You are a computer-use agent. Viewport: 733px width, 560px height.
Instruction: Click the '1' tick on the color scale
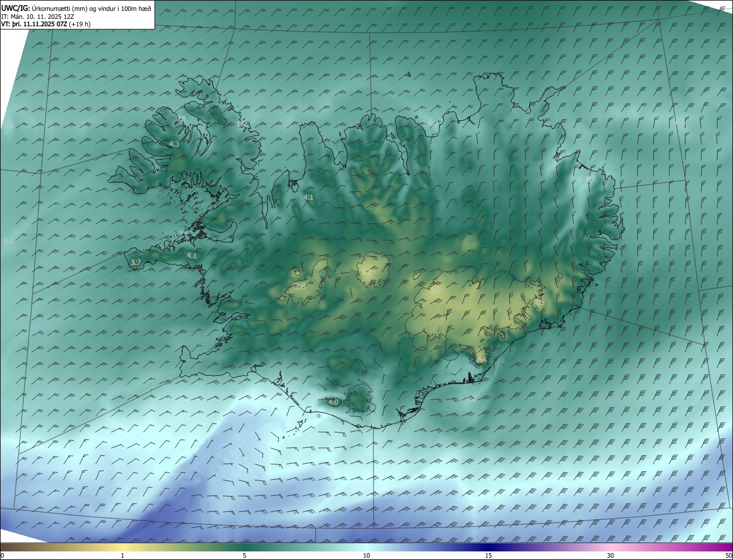click(x=123, y=555)
